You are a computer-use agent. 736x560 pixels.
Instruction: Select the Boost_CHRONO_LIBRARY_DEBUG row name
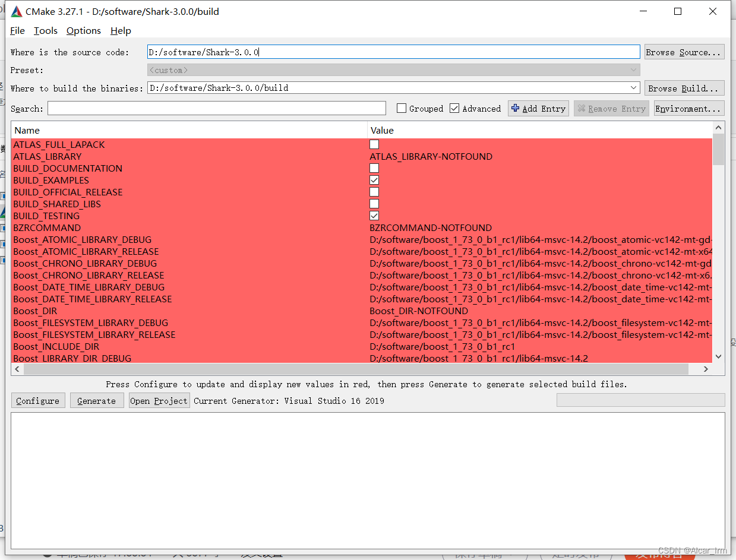tap(85, 263)
